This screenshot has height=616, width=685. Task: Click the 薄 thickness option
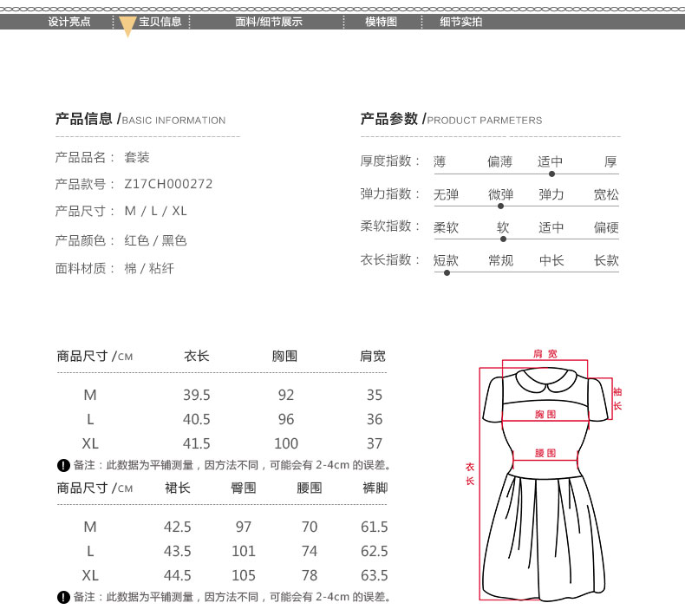pyautogui.click(x=440, y=161)
